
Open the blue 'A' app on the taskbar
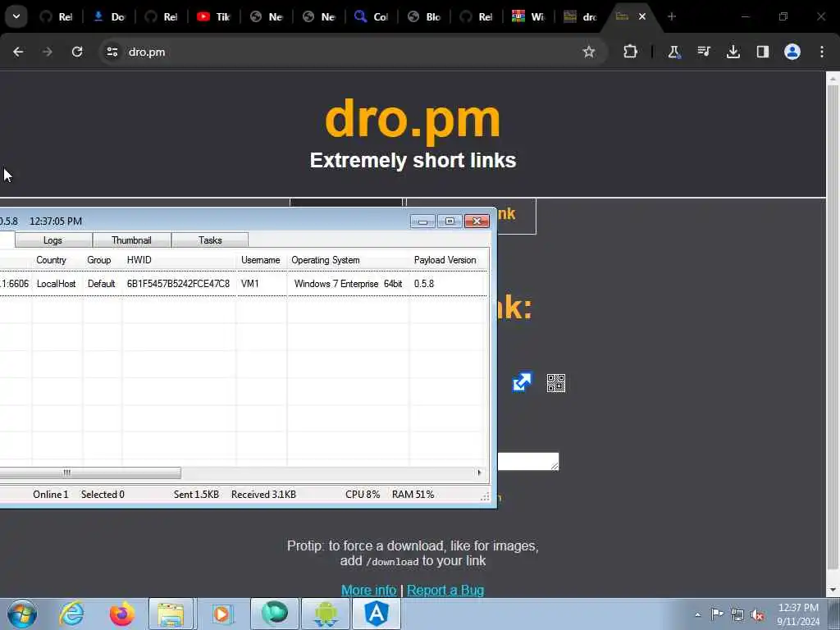point(376,614)
